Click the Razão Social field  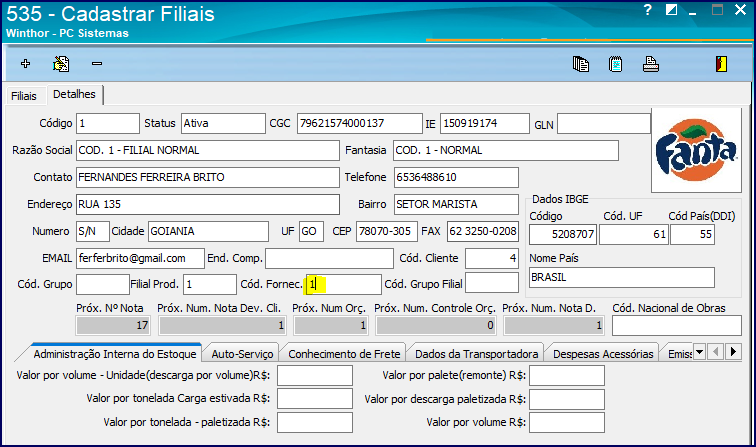click(208, 150)
